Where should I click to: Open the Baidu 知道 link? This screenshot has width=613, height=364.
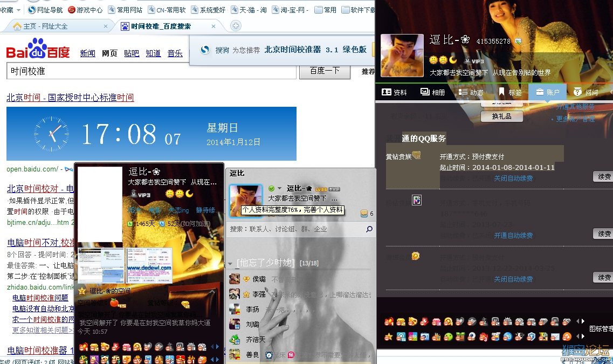pyautogui.click(x=153, y=53)
